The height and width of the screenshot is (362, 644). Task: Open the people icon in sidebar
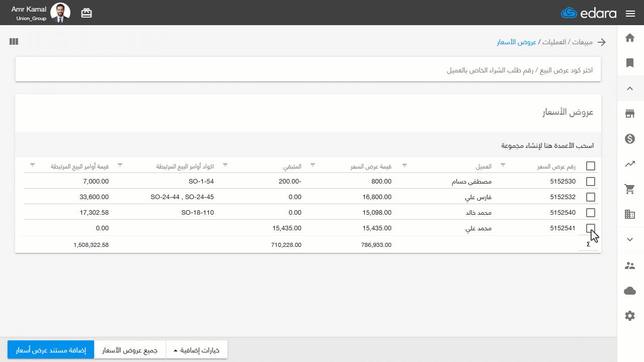(630, 265)
